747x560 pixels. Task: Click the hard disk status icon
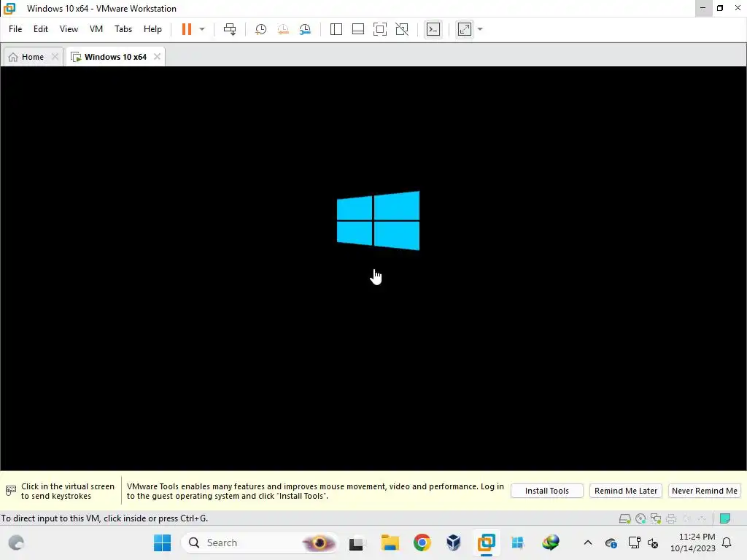pyautogui.click(x=624, y=518)
